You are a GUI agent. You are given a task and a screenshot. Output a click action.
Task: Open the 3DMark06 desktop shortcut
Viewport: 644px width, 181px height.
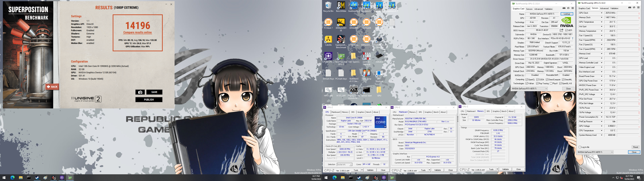point(366,24)
